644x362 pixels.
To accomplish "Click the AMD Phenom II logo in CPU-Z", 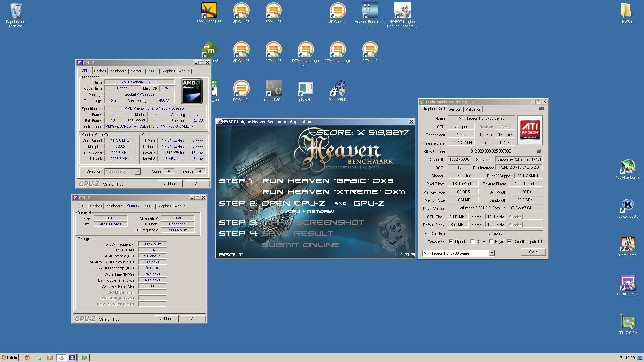I will (192, 91).
